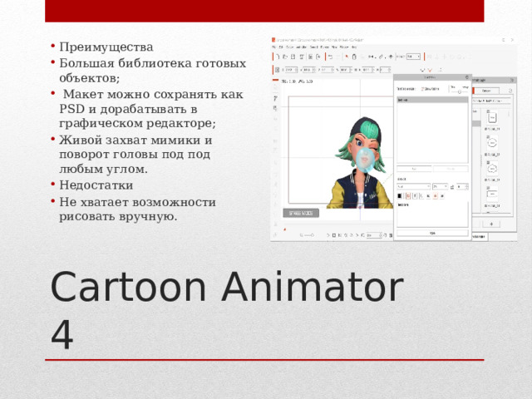
Task: Click the red check-mark flip icon
Action: pos(431,70)
